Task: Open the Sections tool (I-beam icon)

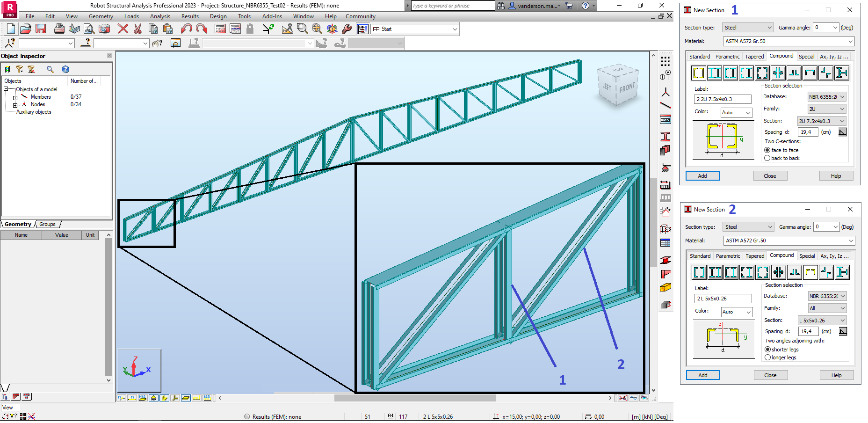Action: click(666, 136)
